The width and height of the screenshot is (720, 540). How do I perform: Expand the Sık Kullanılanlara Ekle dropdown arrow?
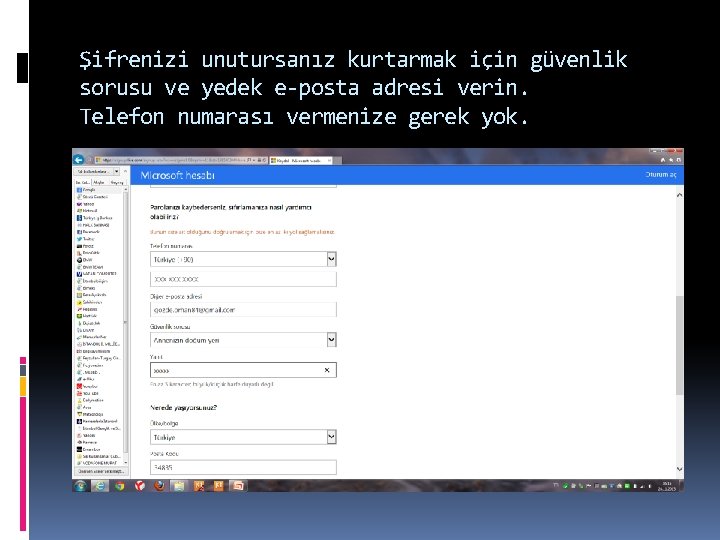click(x=117, y=171)
